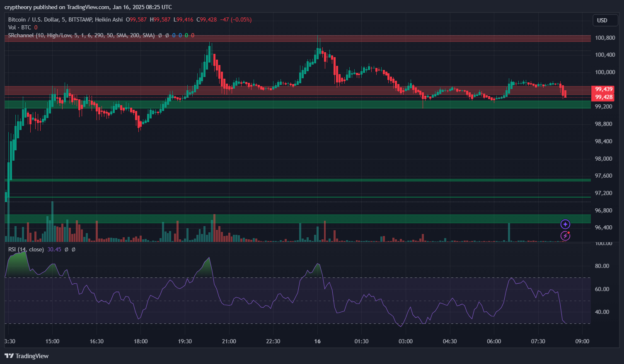Screen dimensions: 624x364
Task: Click the 97,600 price axis label
Action: click(x=604, y=176)
